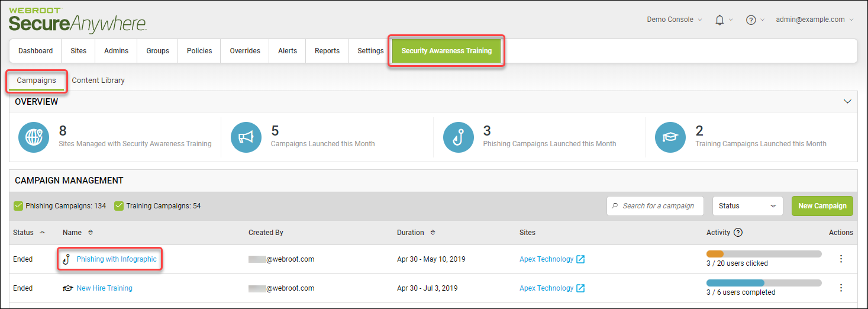
Task: Toggle the Training Campaigns checkbox
Action: point(119,206)
